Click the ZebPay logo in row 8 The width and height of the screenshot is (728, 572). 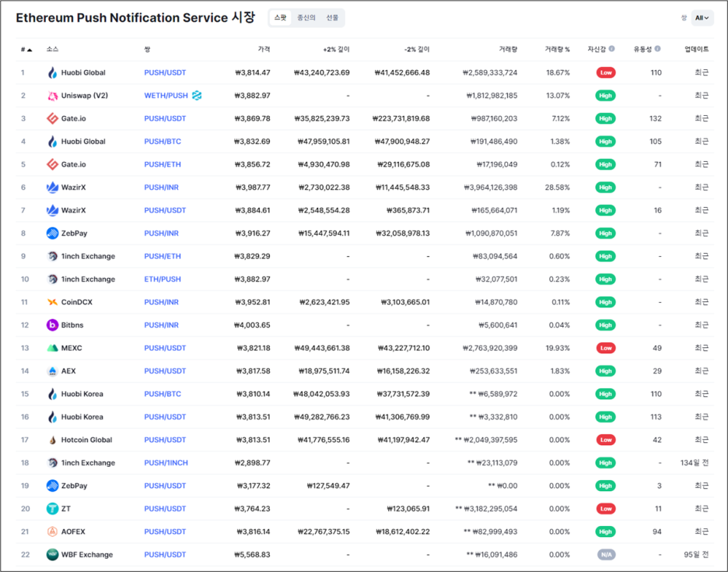click(x=52, y=233)
